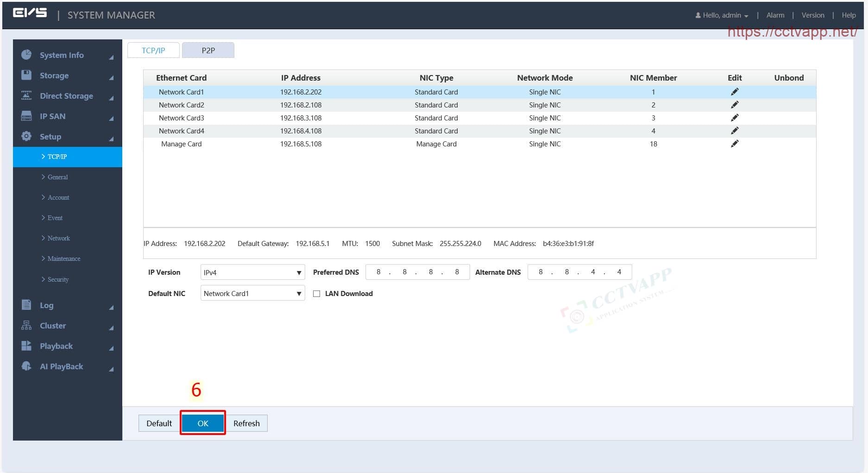
Task: Click the edit pencil for Network Card1
Action: tap(734, 92)
